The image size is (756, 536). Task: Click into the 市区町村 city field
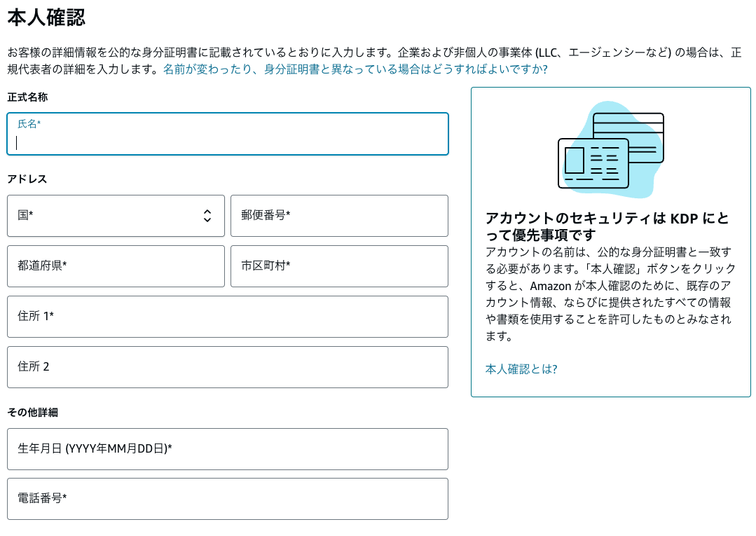pos(339,266)
